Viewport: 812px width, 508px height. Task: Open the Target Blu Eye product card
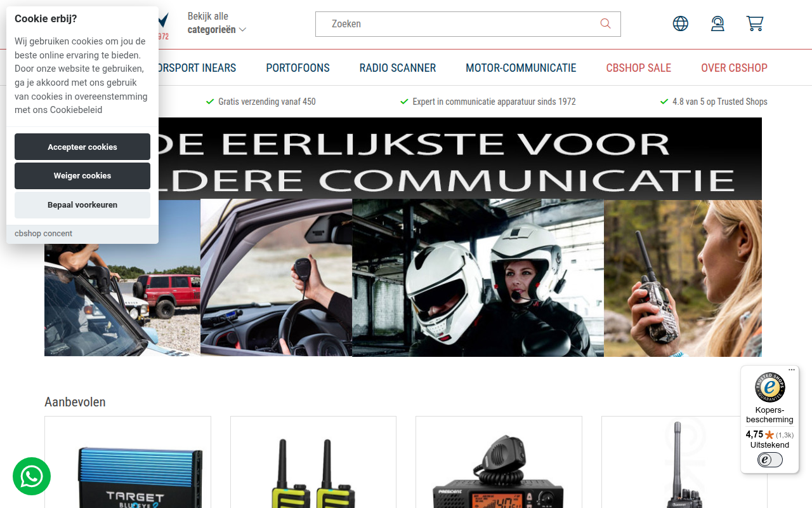[x=128, y=462]
